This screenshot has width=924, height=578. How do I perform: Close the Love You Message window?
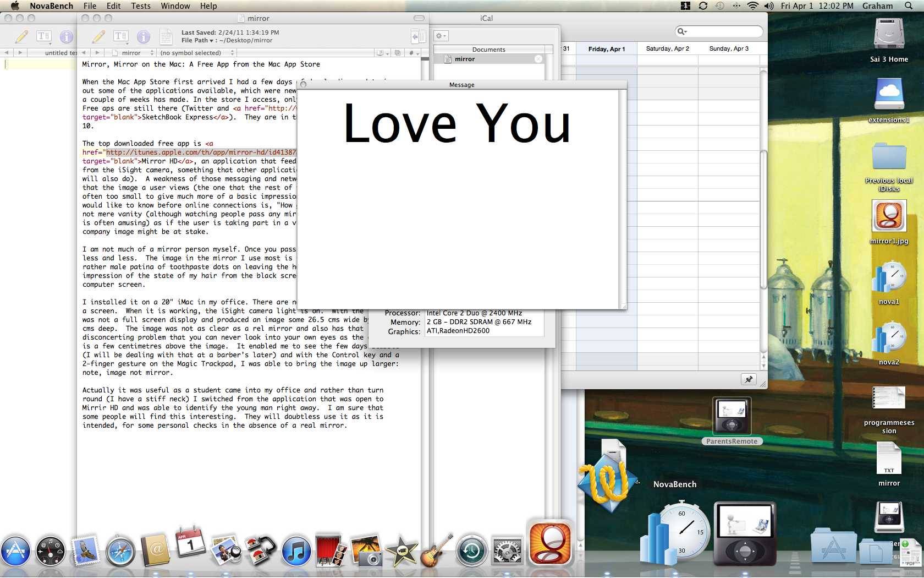point(303,85)
